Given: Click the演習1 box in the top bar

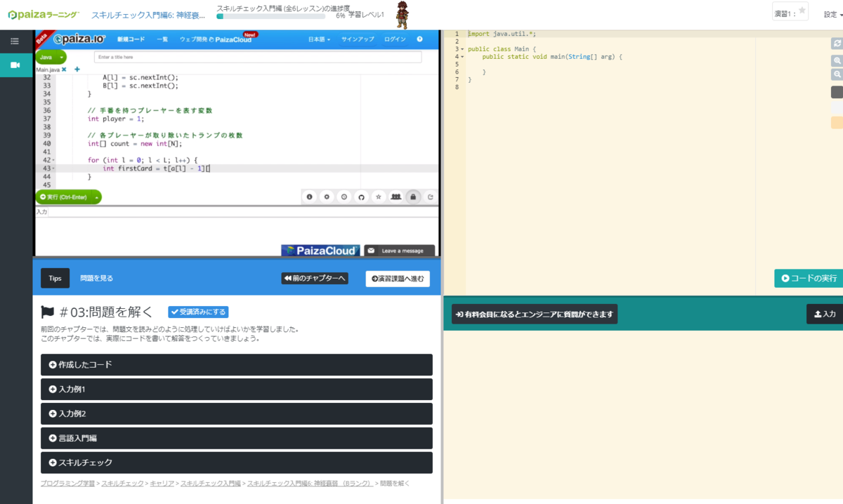Looking at the screenshot, I should point(790,12).
